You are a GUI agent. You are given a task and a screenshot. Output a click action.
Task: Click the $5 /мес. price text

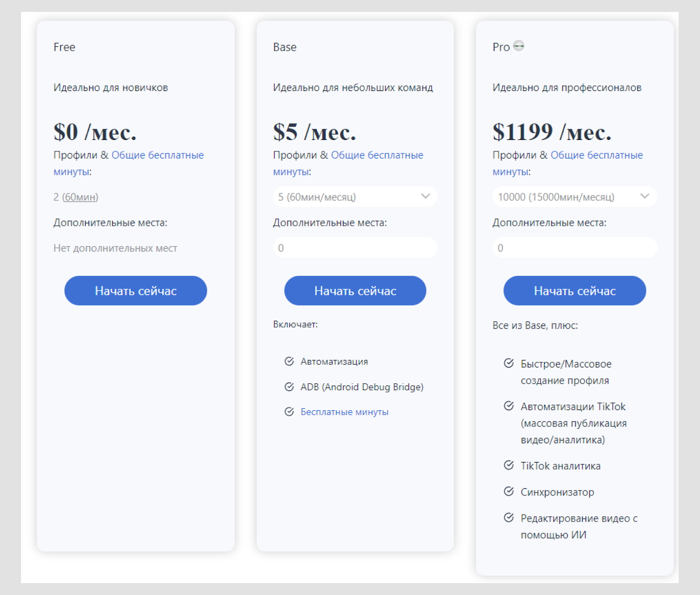315,132
